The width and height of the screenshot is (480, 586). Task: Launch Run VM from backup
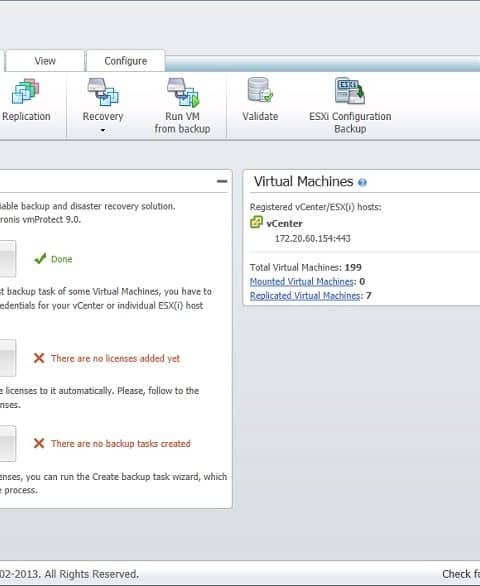[182, 106]
